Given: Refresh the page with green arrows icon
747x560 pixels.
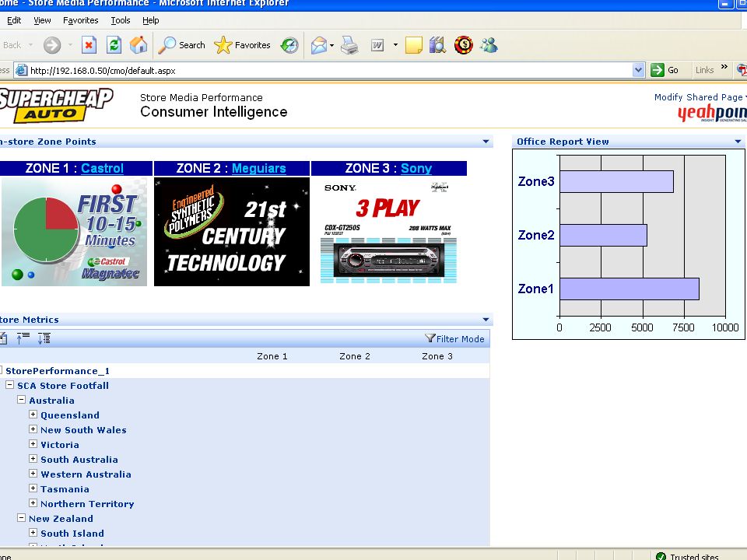Looking at the screenshot, I should pyautogui.click(x=114, y=45).
